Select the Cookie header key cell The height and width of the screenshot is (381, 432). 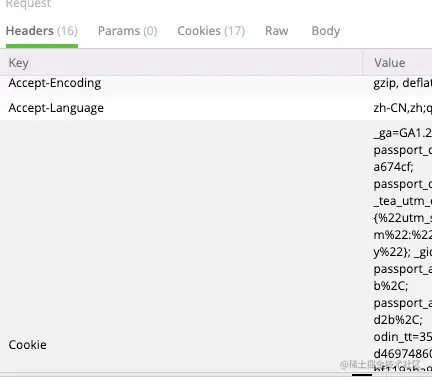tap(28, 345)
